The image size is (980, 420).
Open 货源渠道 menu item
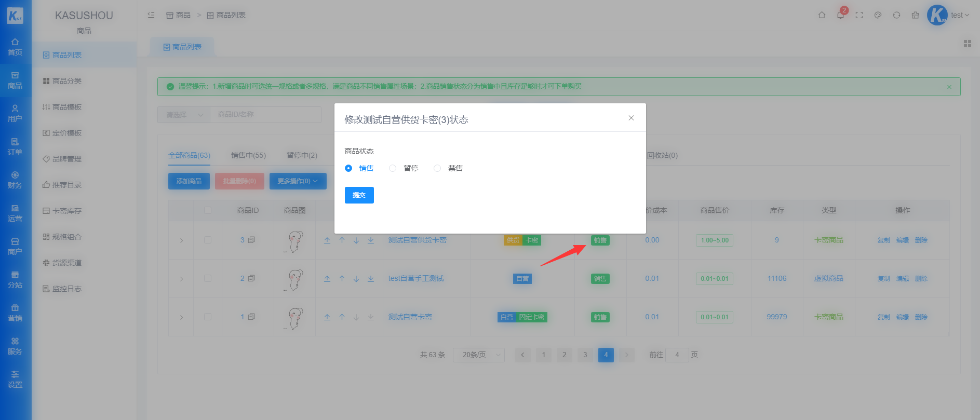coord(84,263)
